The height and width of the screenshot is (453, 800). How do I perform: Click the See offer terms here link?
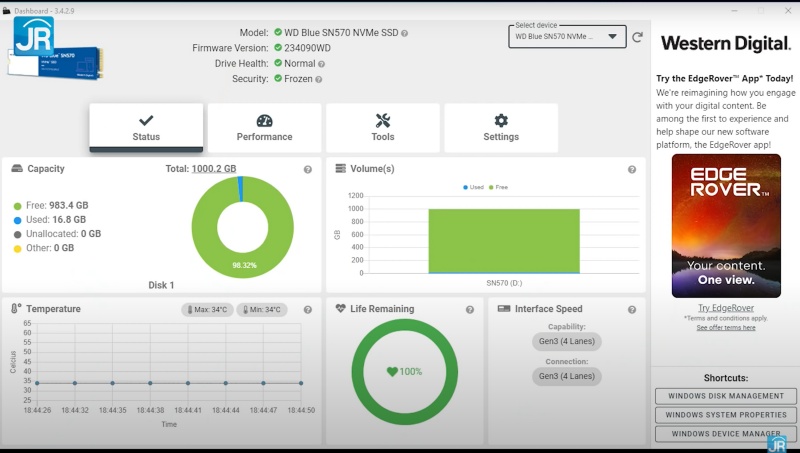point(726,327)
